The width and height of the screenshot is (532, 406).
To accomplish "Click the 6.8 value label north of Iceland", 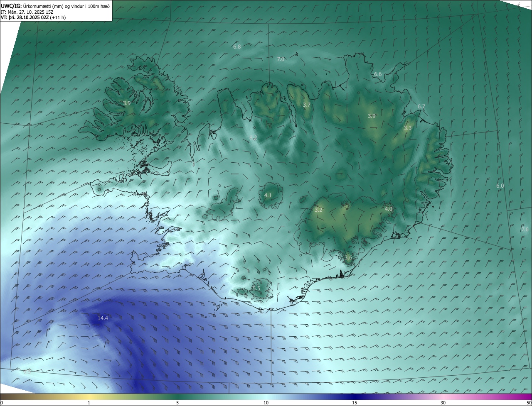I will click(237, 47).
